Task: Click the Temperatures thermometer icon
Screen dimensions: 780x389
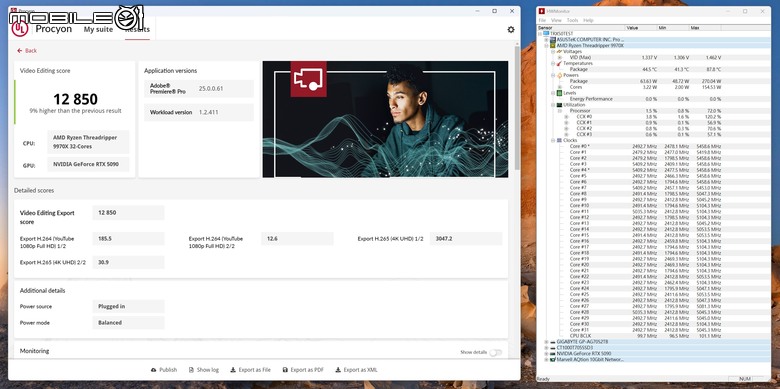Action: pyautogui.click(x=559, y=63)
